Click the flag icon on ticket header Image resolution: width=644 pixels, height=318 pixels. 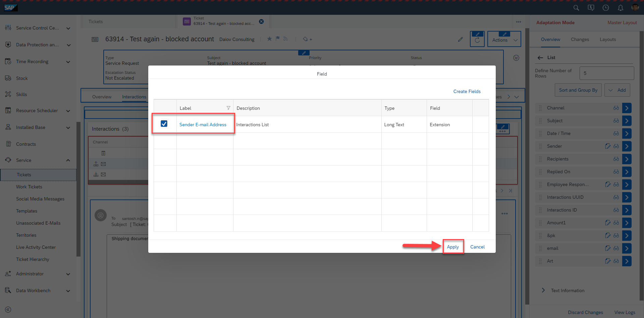point(278,39)
